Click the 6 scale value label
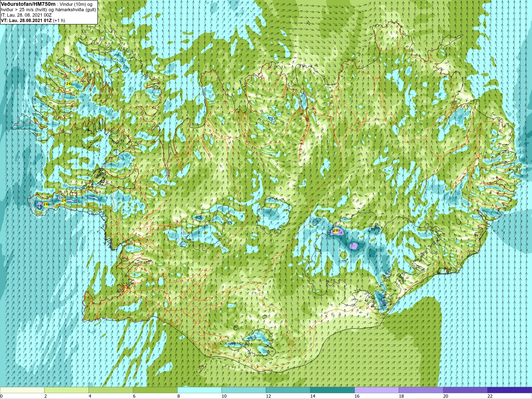Screen dimensions: 532x399 [134, 396]
